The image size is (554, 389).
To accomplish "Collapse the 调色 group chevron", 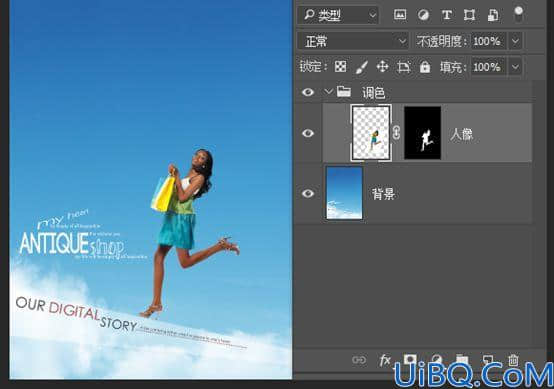I will coord(328,92).
